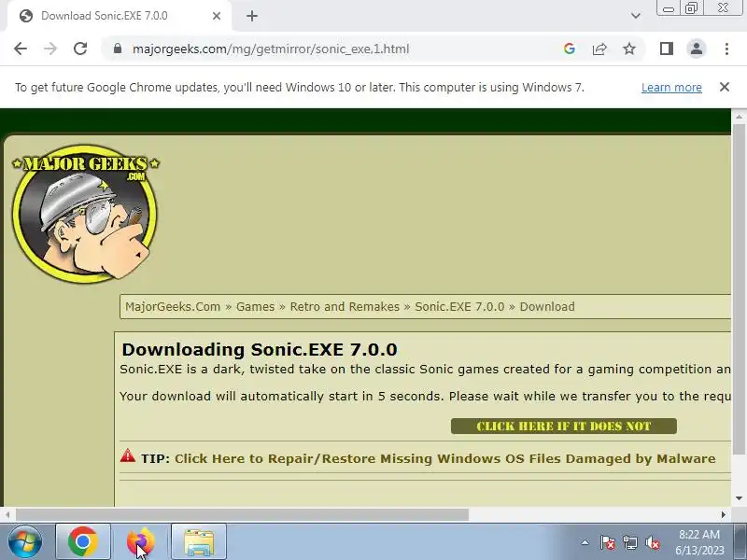747x560 pixels.
Task: Open the Learn more link
Action: coord(671,88)
